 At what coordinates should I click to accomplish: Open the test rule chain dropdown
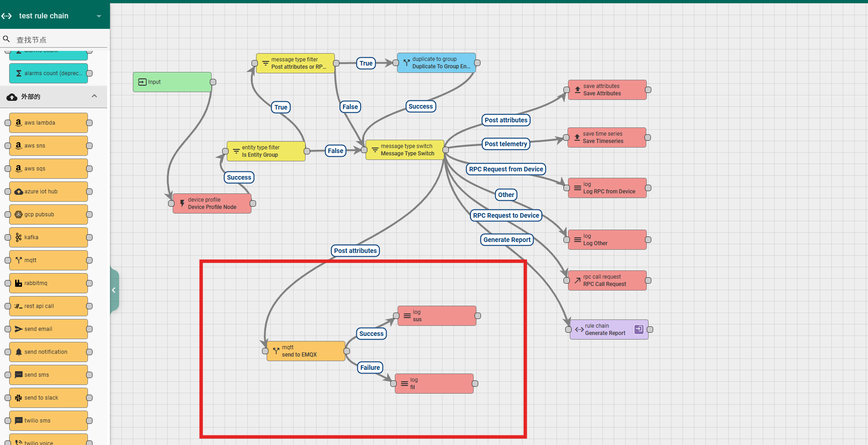(98, 16)
